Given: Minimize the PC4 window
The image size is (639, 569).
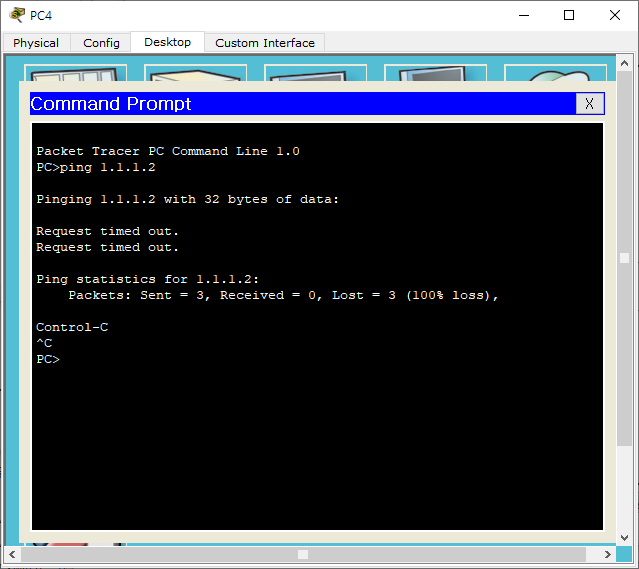Looking at the screenshot, I should point(524,15).
